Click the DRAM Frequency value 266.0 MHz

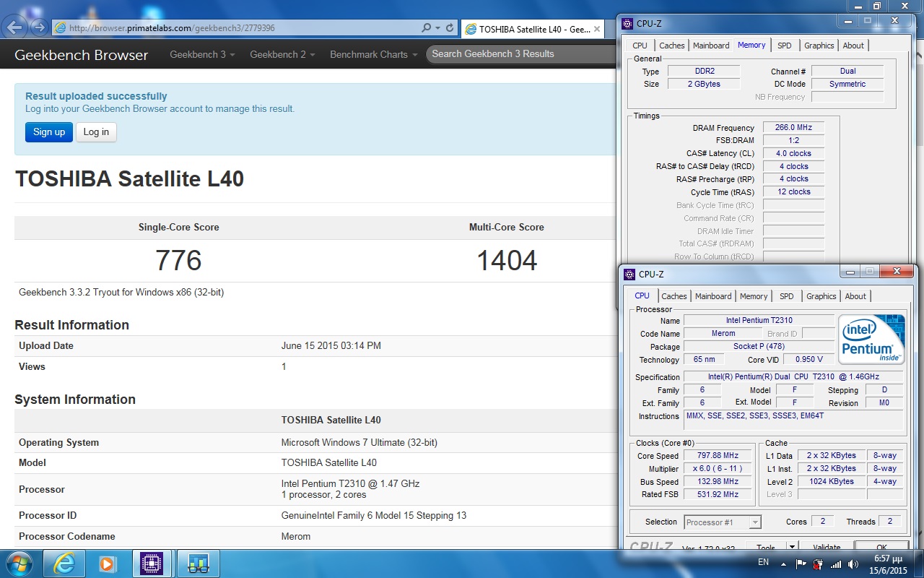click(793, 128)
